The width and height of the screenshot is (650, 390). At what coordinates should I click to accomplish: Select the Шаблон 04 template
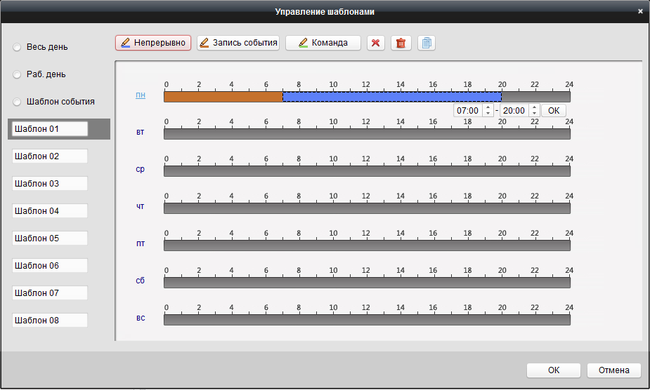click(50, 211)
